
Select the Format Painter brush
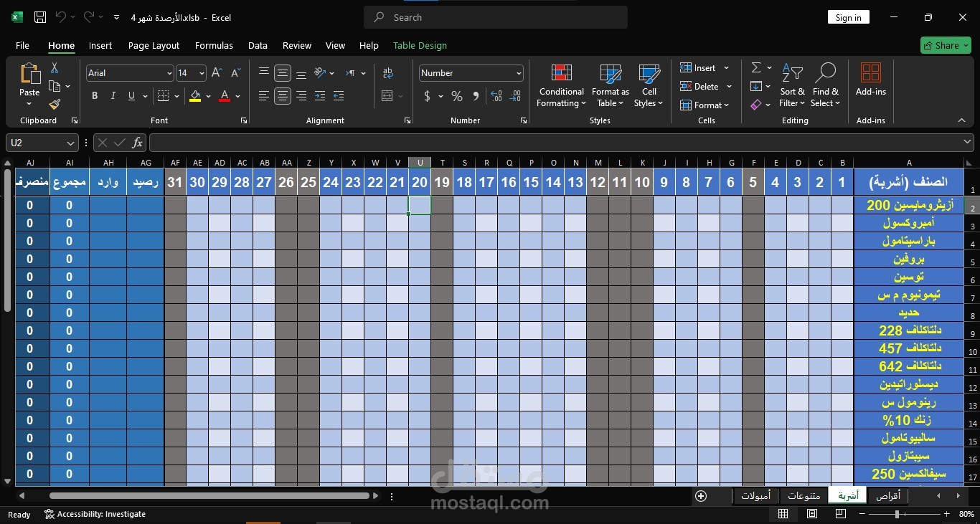click(x=55, y=104)
